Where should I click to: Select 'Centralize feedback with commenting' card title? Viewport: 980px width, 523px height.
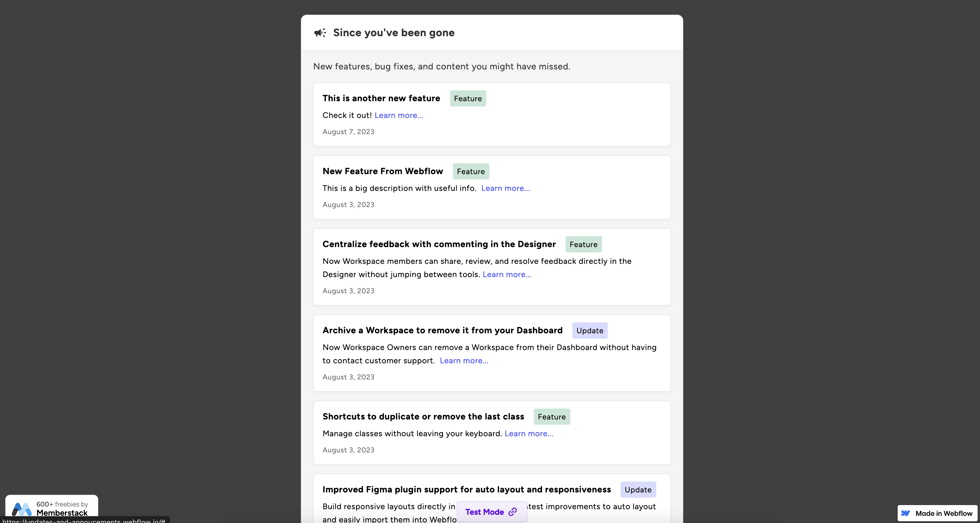(439, 244)
